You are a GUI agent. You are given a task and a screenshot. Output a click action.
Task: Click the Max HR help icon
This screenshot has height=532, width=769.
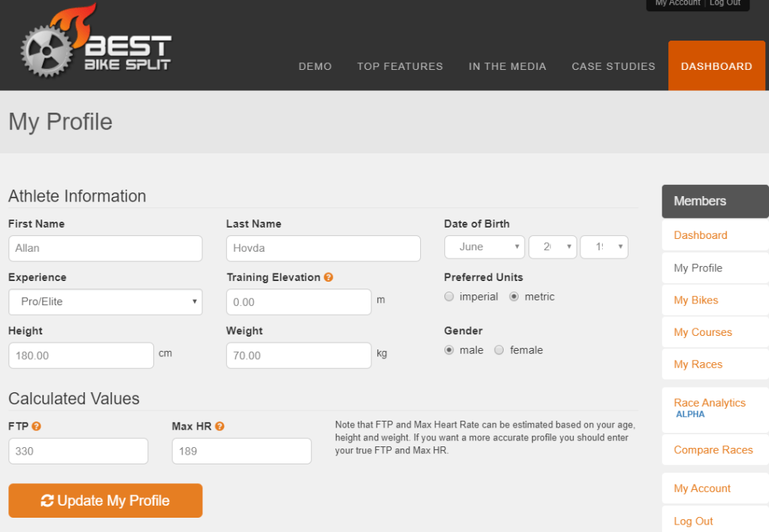(219, 426)
